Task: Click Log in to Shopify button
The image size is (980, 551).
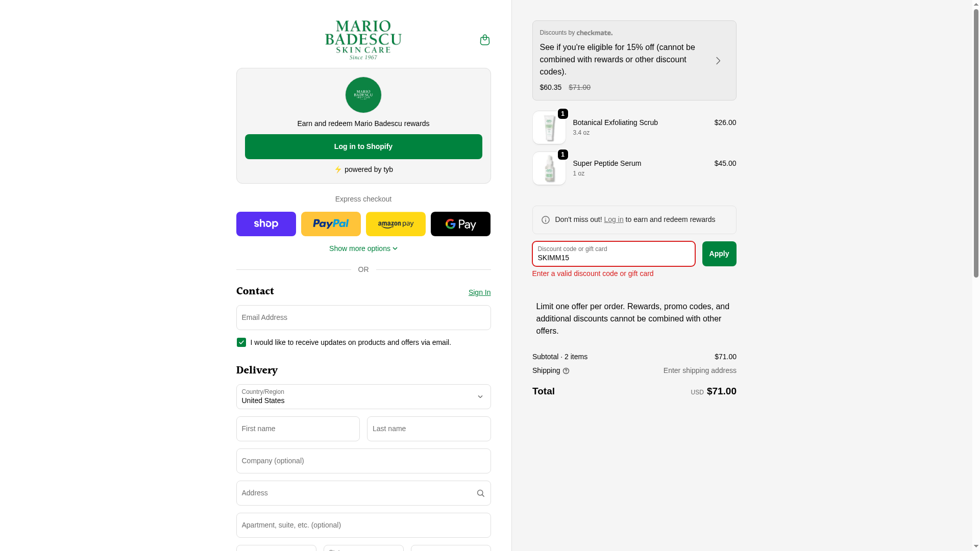Action: tap(363, 146)
